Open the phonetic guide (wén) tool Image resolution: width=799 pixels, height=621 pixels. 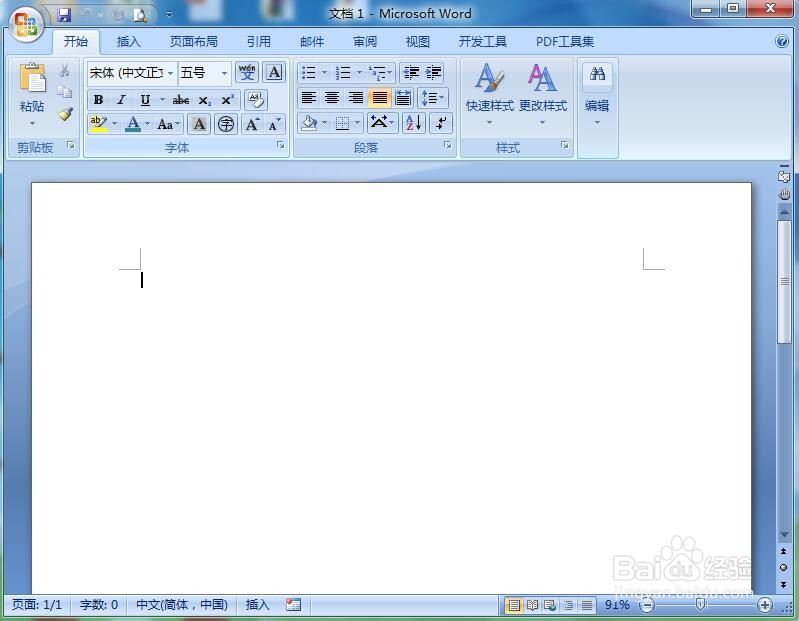247,72
